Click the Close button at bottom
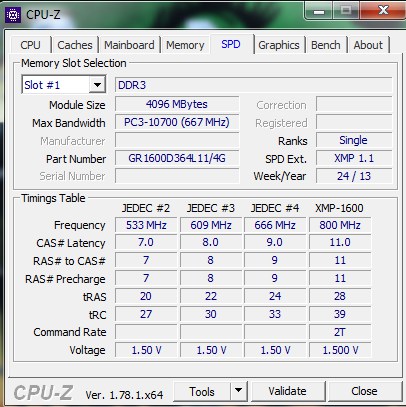This screenshot has width=406, height=407. tap(364, 391)
